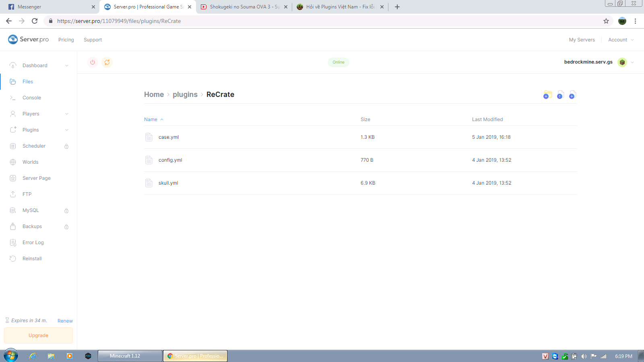The image size is (644, 362).
Task: Expand the Plugins sidebar chevron
Action: tap(67, 130)
